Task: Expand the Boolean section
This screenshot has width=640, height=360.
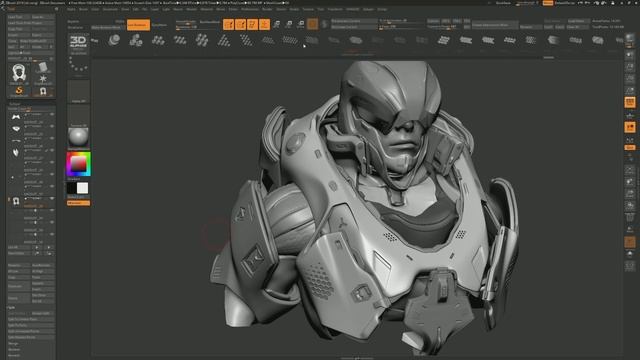Action: pyautogui.click(x=14, y=349)
